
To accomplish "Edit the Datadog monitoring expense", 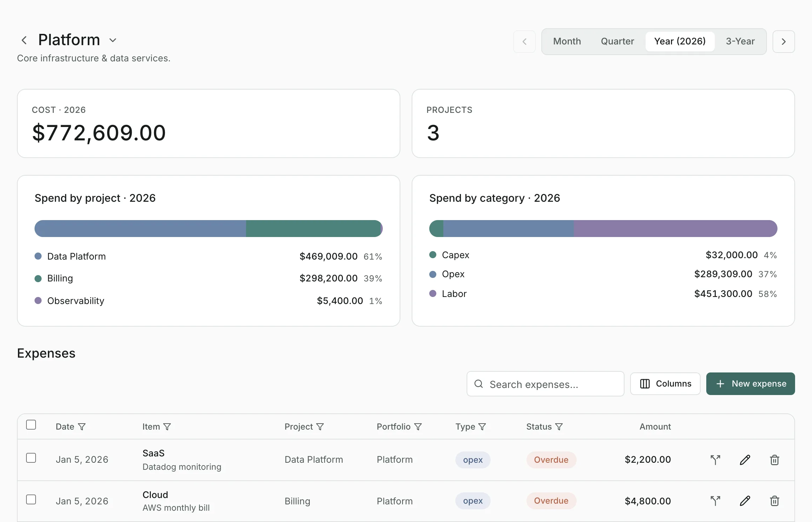I will (x=745, y=460).
